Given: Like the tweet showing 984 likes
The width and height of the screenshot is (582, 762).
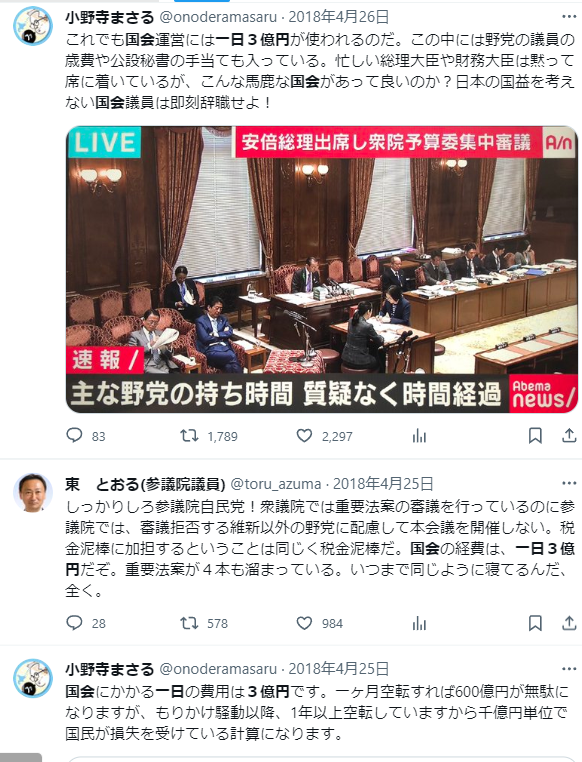Looking at the screenshot, I should click(304, 623).
